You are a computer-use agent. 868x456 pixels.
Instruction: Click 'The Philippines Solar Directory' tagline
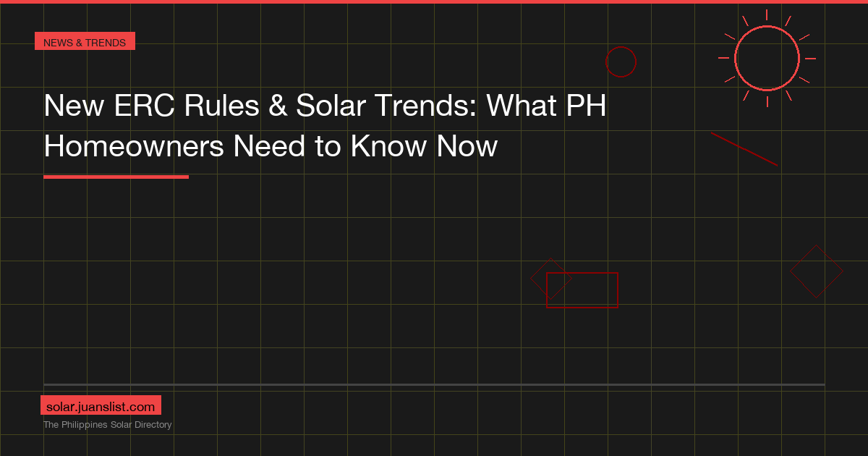pos(108,425)
